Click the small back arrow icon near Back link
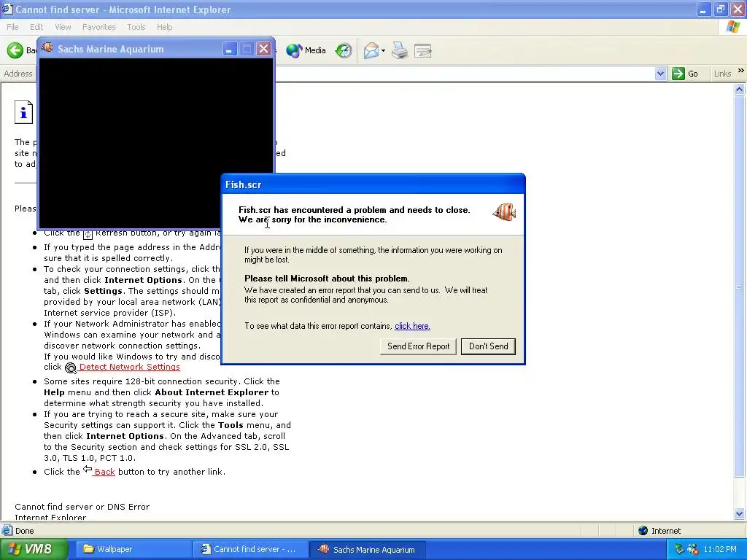The width and height of the screenshot is (747, 560). pos(88,470)
